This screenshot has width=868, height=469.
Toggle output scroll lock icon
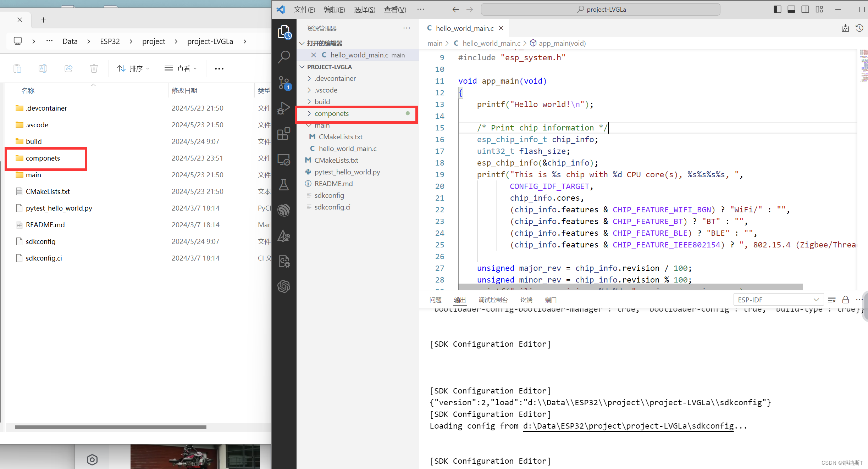coord(846,300)
